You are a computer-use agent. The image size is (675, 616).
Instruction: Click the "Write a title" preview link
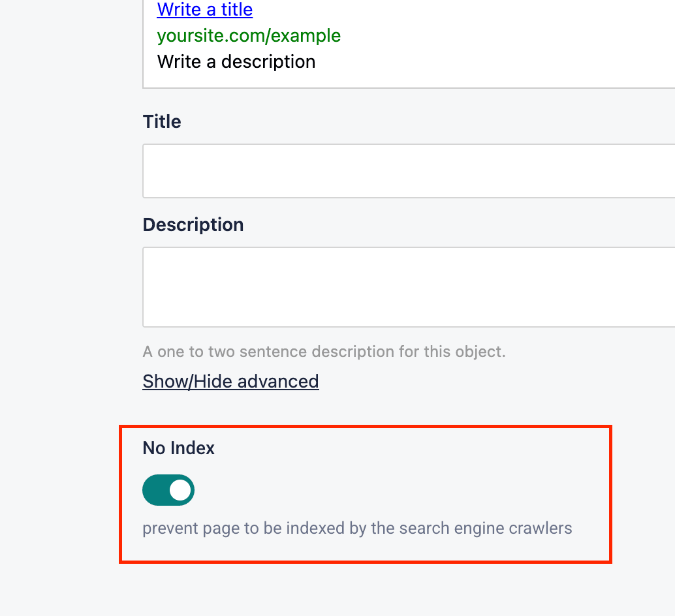pyautogui.click(x=204, y=10)
